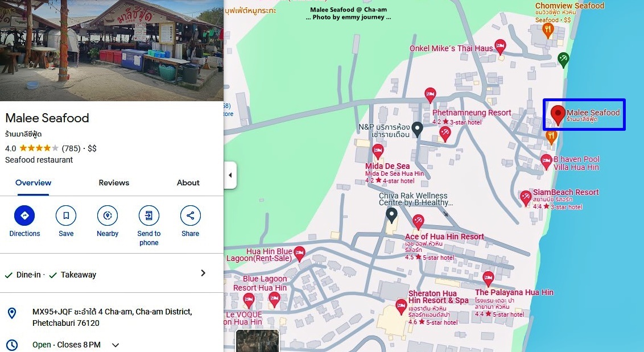Image resolution: width=644 pixels, height=352 pixels.
Task: Click the Phetnamneung Resort pin
Action: tap(430, 95)
